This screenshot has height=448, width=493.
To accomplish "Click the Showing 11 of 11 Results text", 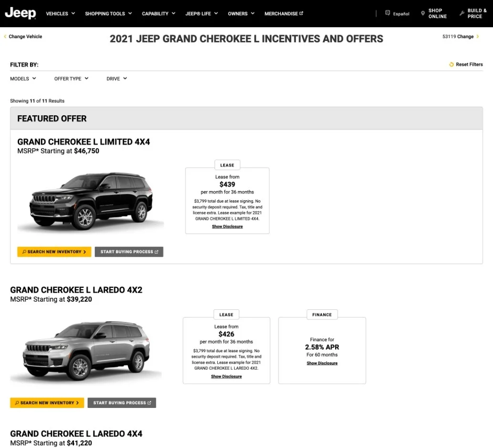I will point(37,101).
